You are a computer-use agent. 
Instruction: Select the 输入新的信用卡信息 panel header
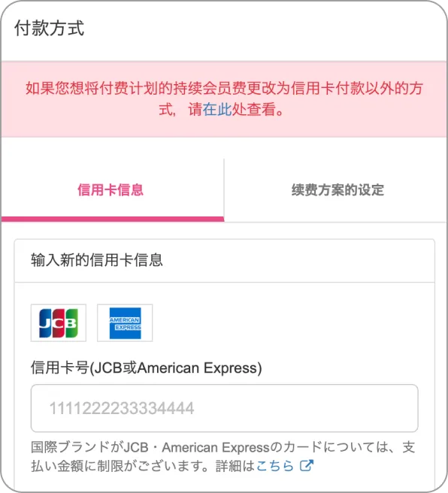225,260
